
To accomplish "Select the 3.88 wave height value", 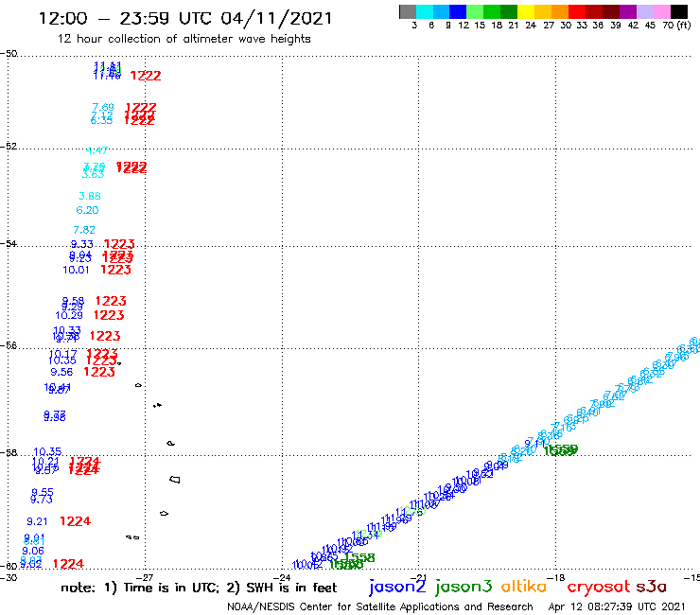I will pos(90,196).
